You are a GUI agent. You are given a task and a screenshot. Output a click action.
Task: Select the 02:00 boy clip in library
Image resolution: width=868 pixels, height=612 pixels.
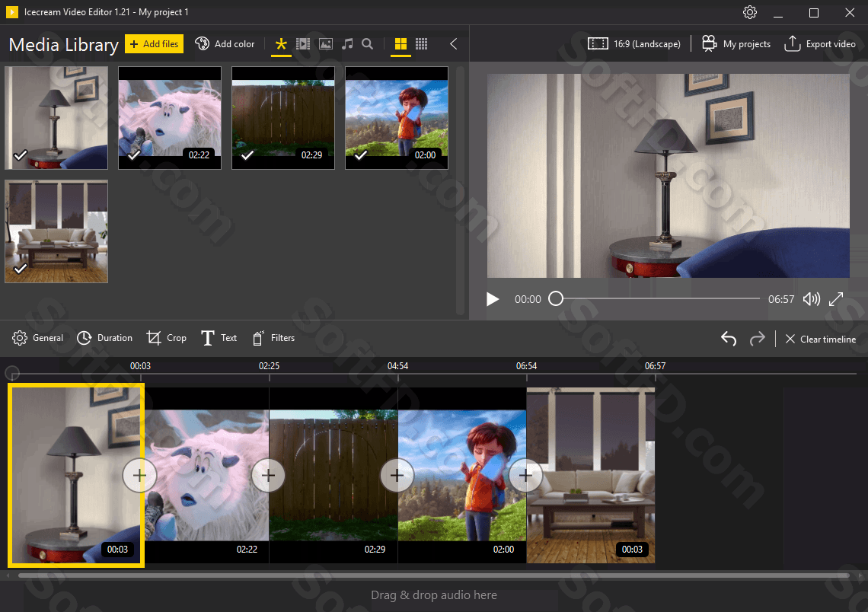click(397, 118)
